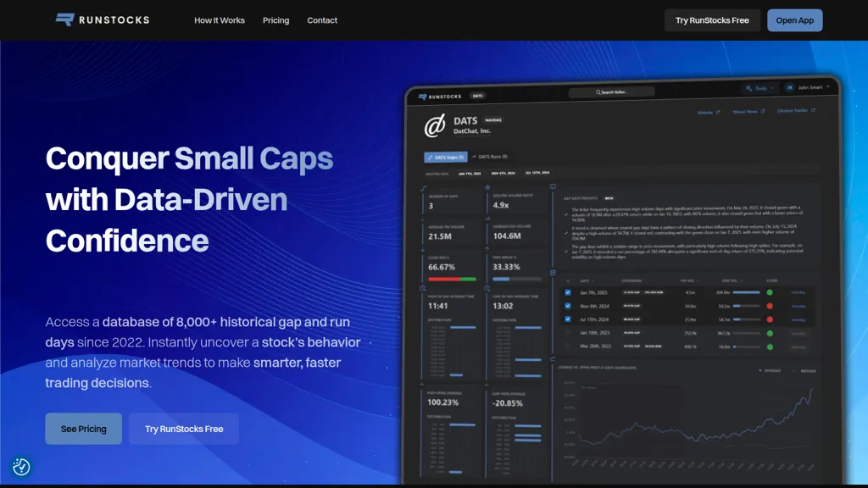Click the Open App button

click(794, 20)
